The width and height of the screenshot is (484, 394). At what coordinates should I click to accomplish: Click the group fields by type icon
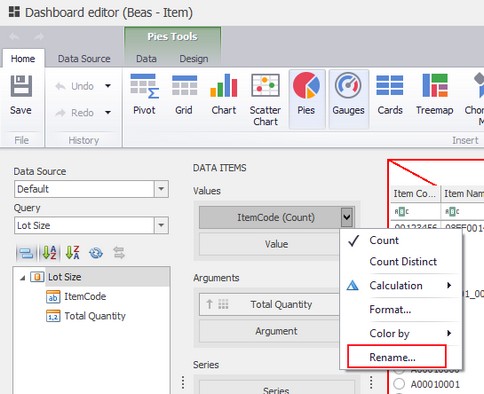(26, 253)
